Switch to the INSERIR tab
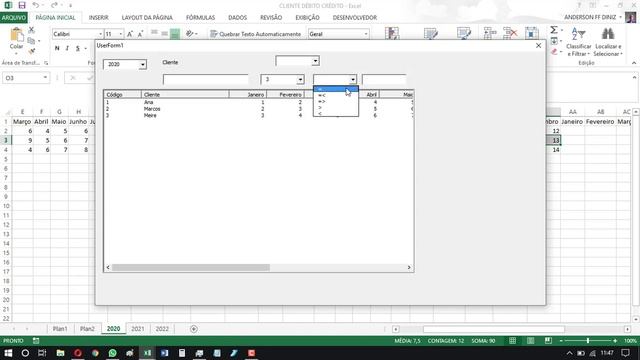 click(98, 18)
